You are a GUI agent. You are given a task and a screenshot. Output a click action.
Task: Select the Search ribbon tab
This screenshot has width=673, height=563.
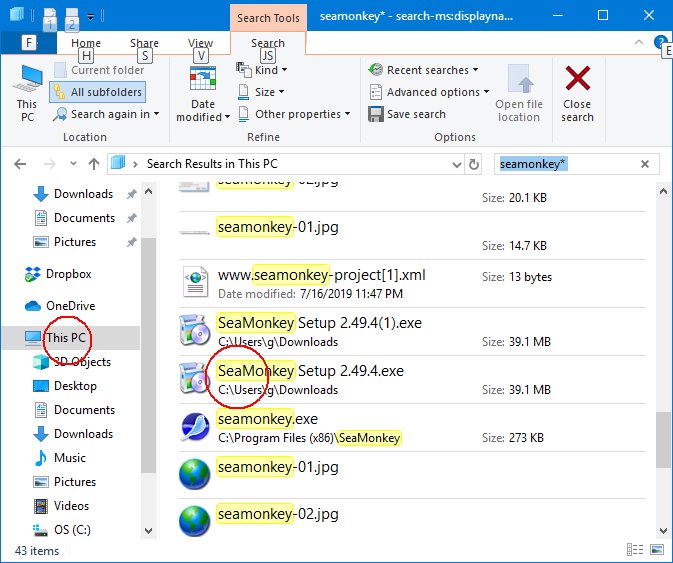coord(268,43)
